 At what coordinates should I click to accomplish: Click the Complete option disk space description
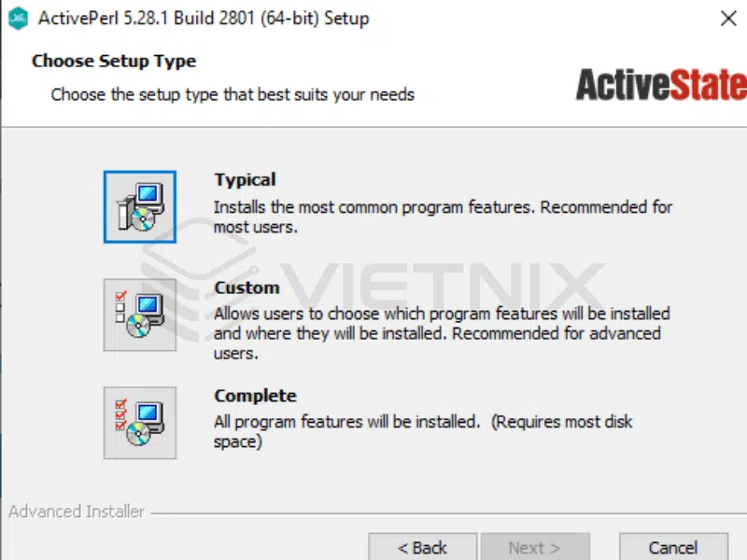point(423,431)
